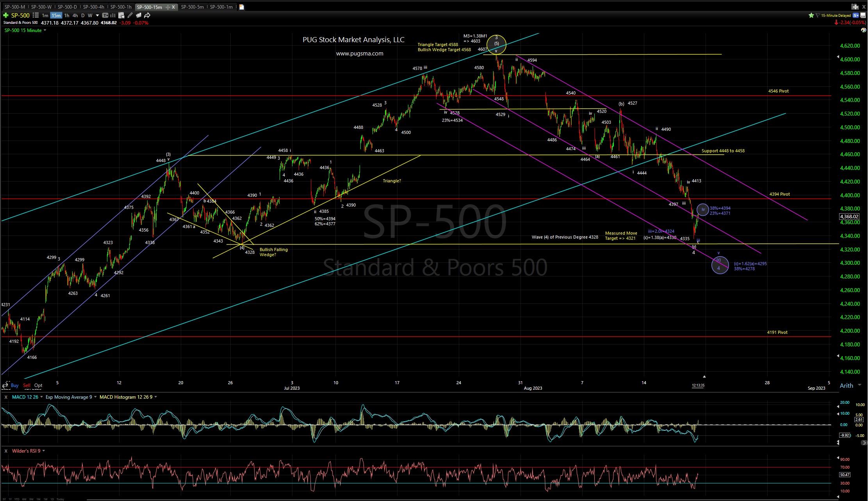Click the flag icon near 15-Minute Delayed
868x501 pixels.
pyautogui.click(x=818, y=15)
